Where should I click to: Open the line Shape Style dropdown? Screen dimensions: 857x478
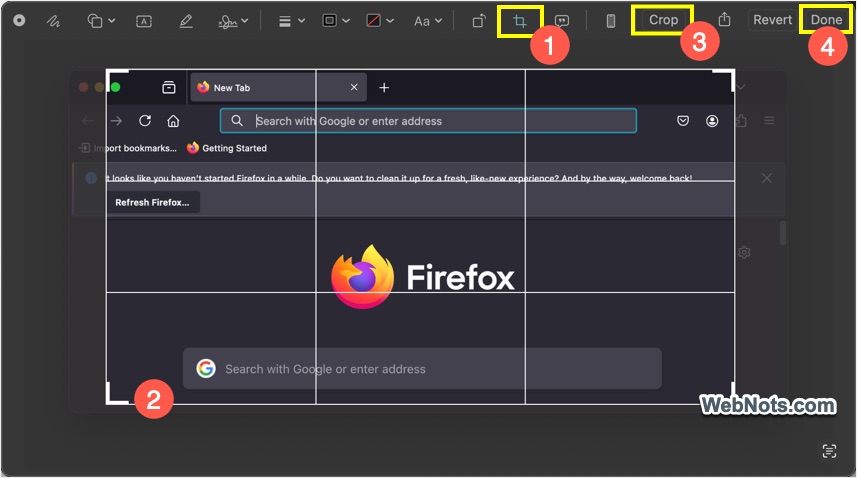click(x=291, y=21)
